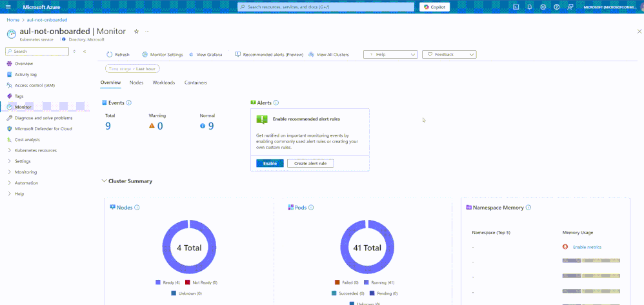Click the Nodes 4 Total donut chart
This screenshot has width=644, height=305.
(189, 248)
